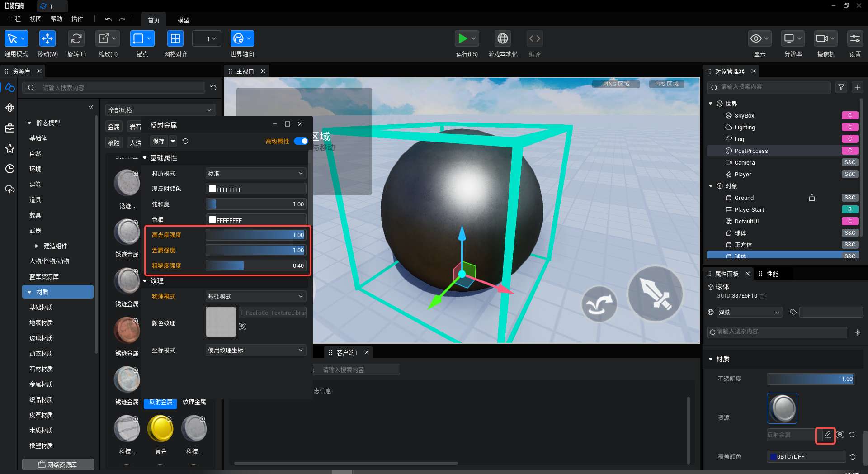Screen dimensions: 868x474
Task: Open the 物理模式 基础模式 dropdown
Action: [x=256, y=296]
